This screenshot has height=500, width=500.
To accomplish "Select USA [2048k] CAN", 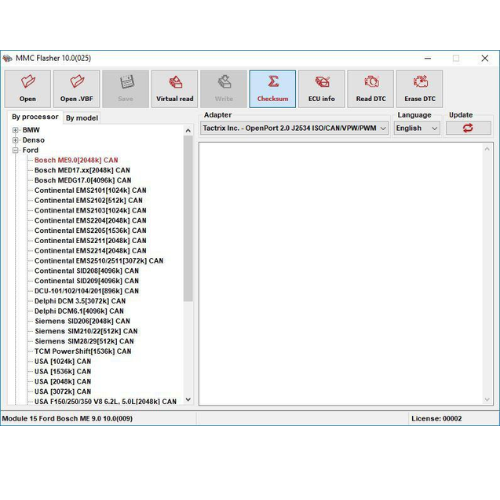I will point(63,382).
